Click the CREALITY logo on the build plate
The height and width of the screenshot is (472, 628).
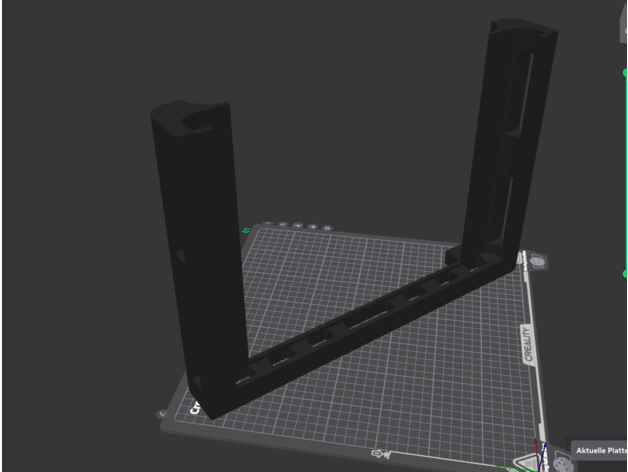(x=527, y=345)
